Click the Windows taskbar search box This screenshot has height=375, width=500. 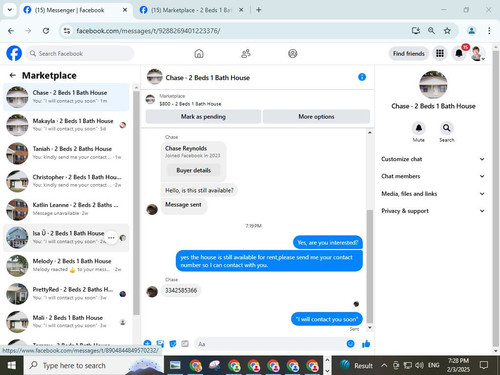point(94,365)
